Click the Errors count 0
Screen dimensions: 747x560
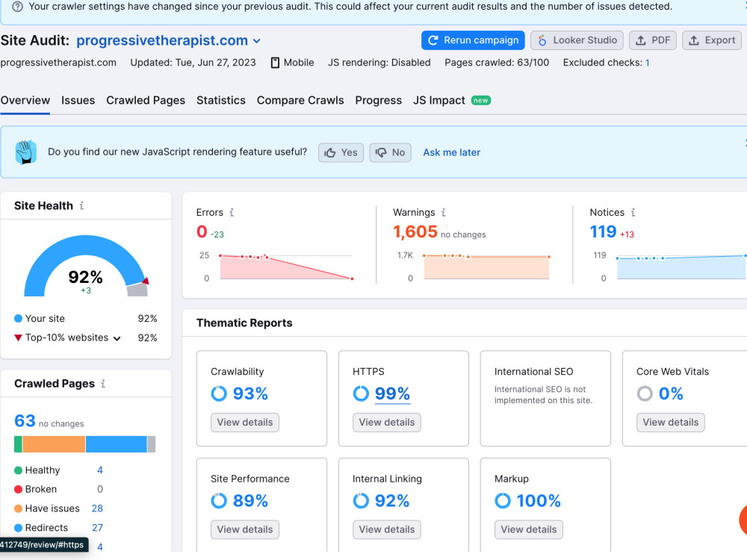(202, 232)
